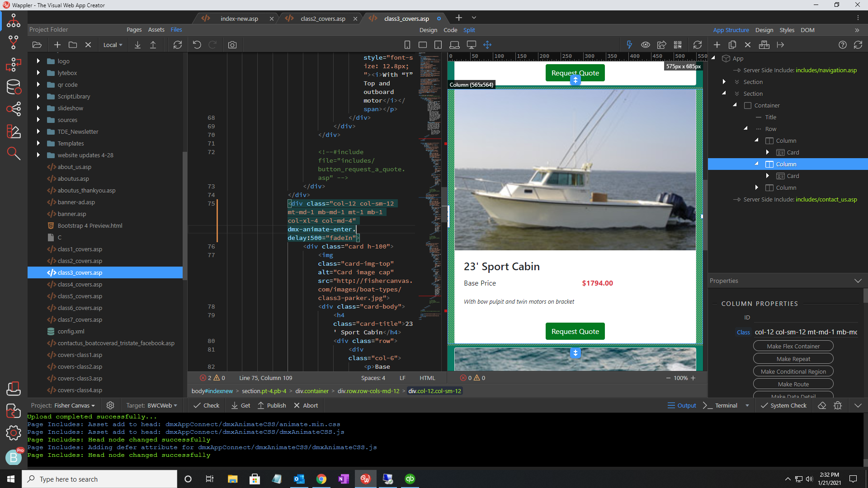Screen dimensions: 868x488
Task: Open the DOM panel tab
Action: 807,30
